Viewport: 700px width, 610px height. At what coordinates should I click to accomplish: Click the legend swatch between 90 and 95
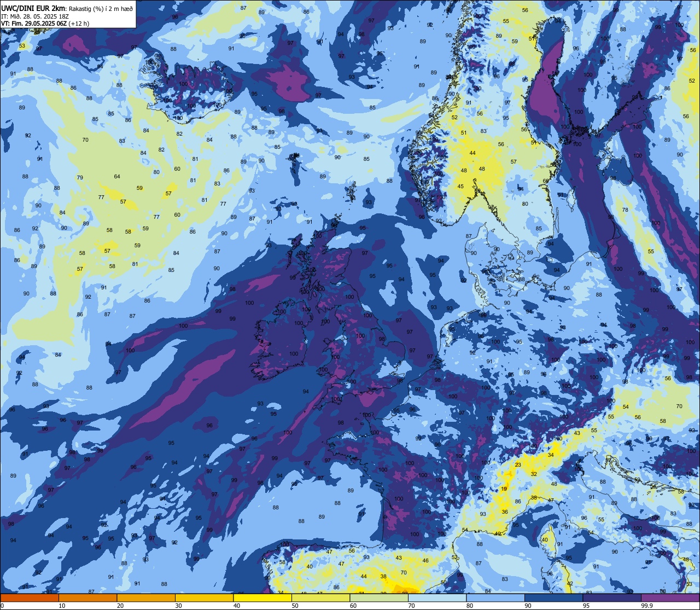pos(553,597)
